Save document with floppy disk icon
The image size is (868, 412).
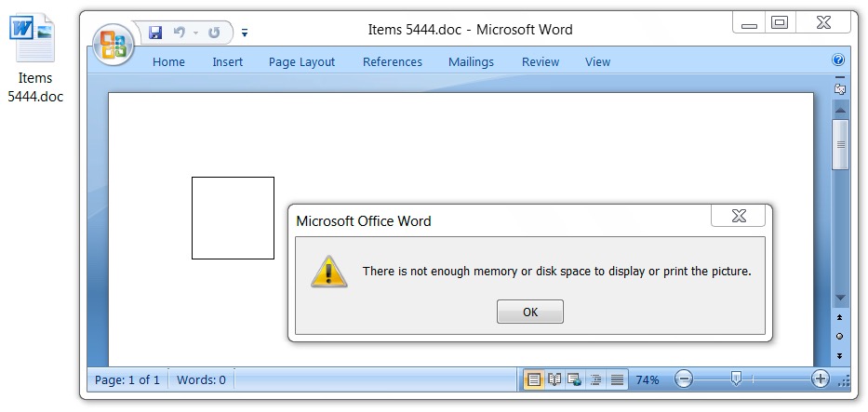point(155,33)
